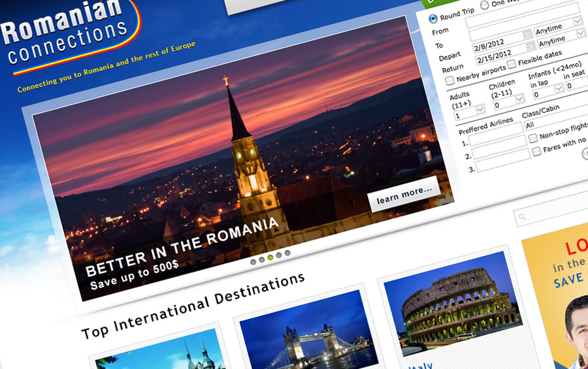Click the Preferred Airlines field number 1
The image size is (588, 369).
[x=496, y=135]
